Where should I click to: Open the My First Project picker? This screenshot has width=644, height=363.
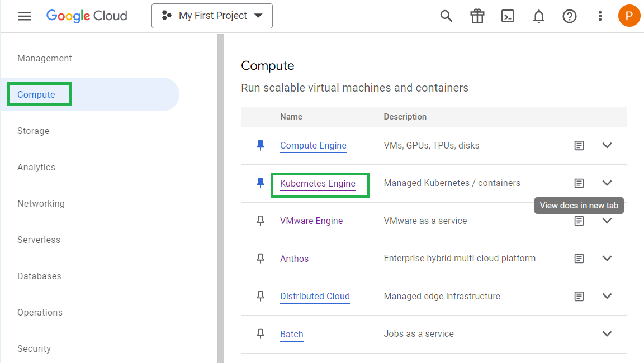(x=212, y=16)
